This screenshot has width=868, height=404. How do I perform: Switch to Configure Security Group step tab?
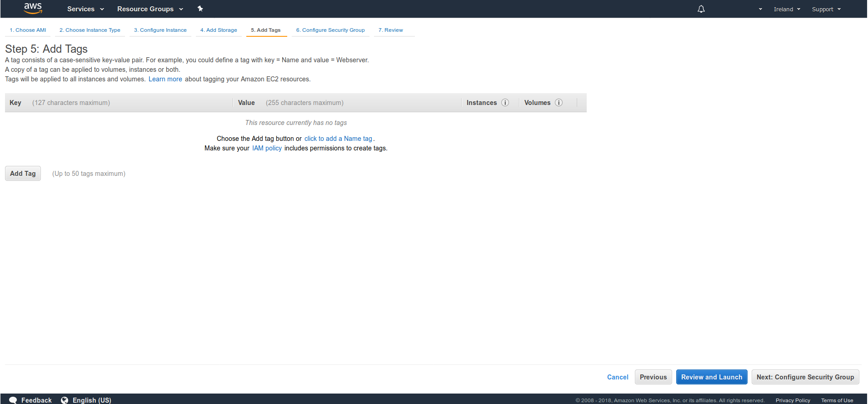[x=330, y=30]
